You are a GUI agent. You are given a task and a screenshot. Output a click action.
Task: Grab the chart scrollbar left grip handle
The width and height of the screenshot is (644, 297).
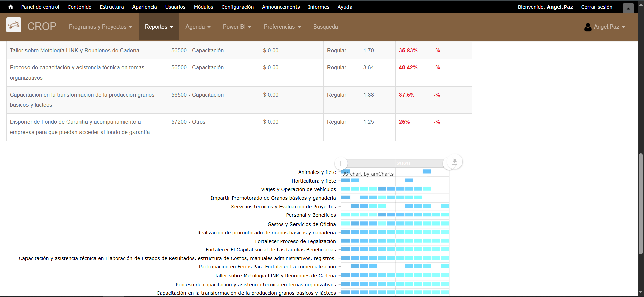pyautogui.click(x=341, y=163)
